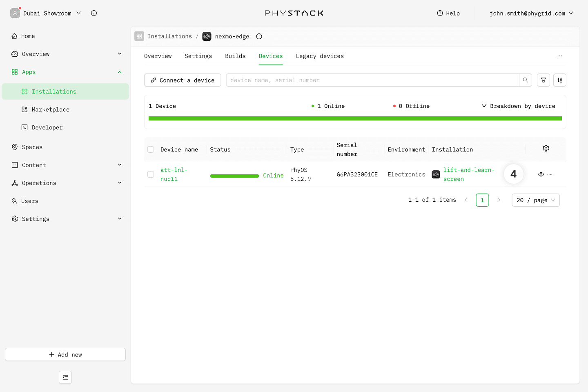Image resolution: width=588 pixels, height=392 pixels.
Task: Expand the Overview sidebar section
Action: pos(120,53)
